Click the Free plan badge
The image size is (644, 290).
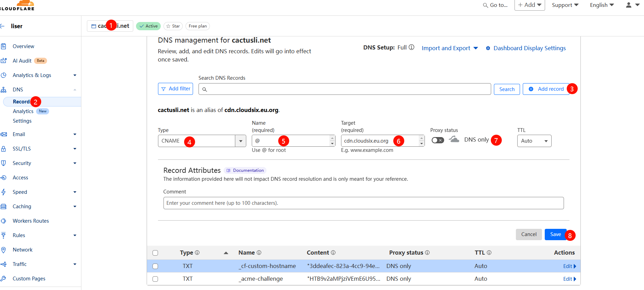(x=197, y=26)
